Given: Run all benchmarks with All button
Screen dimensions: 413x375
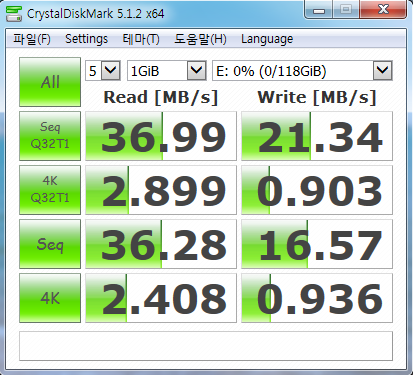Looking at the screenshot, I should pos(50,82).
